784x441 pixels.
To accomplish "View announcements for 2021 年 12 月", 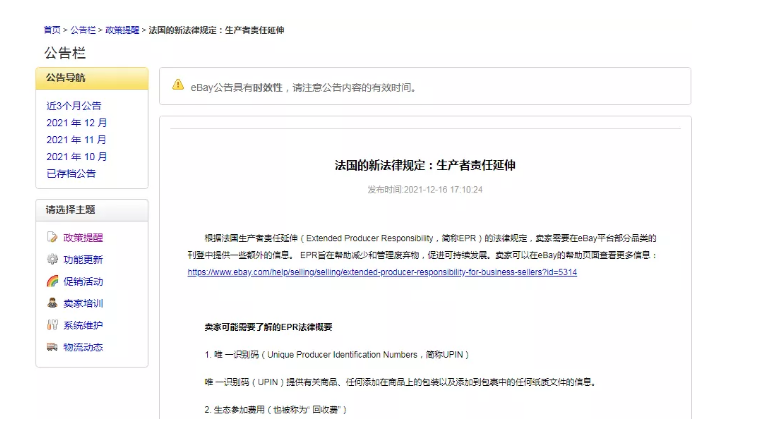I will [76, 122].
